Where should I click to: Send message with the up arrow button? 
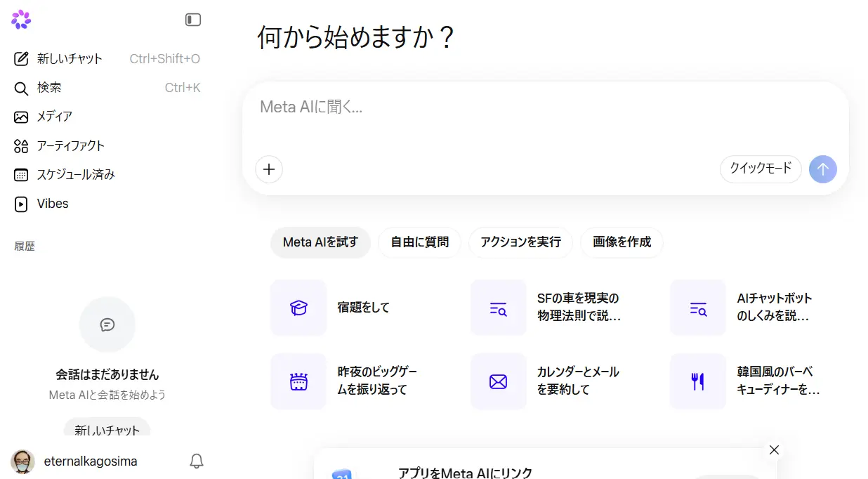click(x=823, y=169)
